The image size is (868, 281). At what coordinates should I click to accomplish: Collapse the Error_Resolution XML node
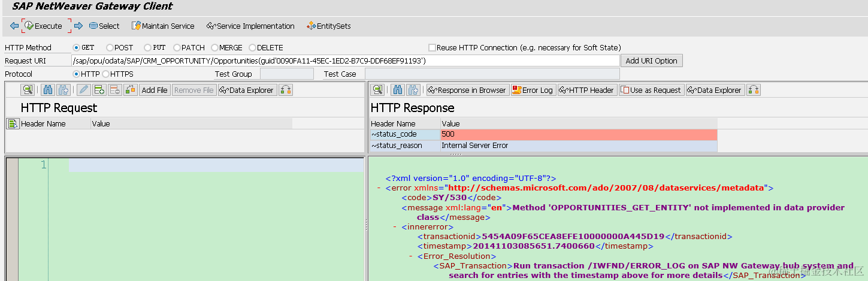pyautogui.click(x=410, y=256)
